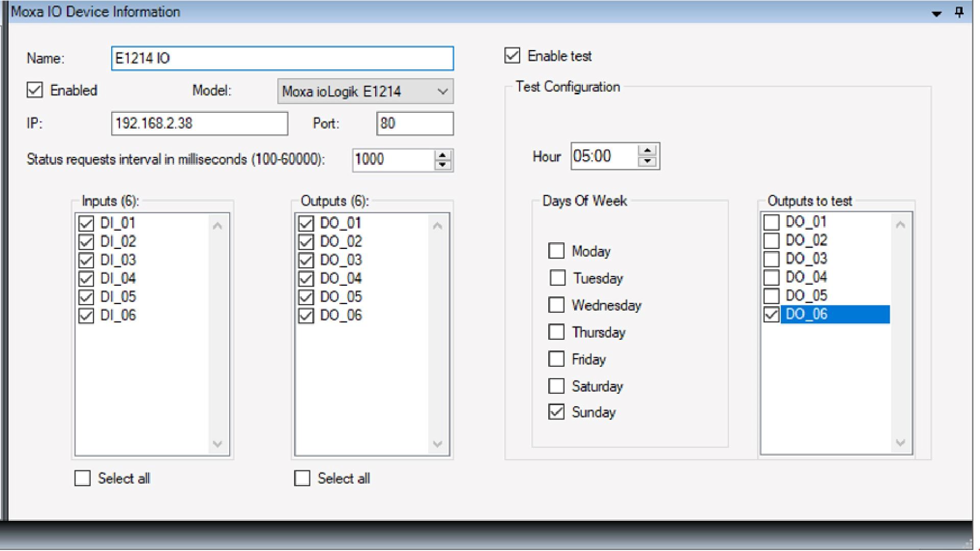This screenshot has height=551, width=980.
Task: Check DO_01 in Outputs to test
Action: coord(771,222)
